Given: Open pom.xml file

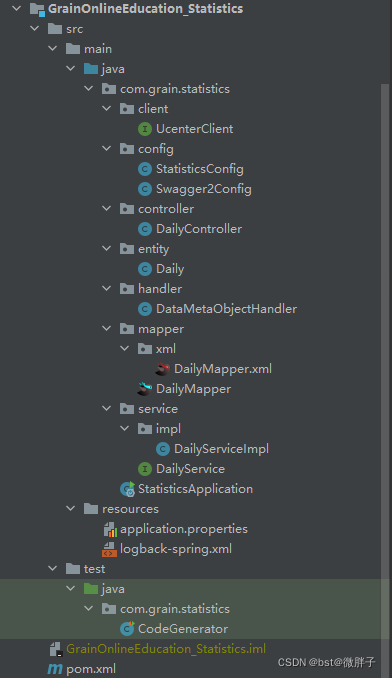Looking at the screenshot, I should tap(91, 669).
